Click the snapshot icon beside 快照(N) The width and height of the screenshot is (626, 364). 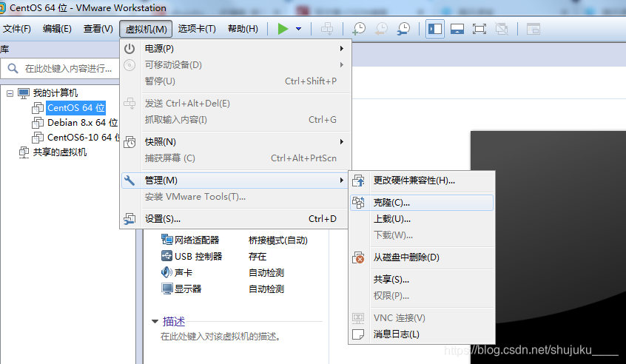pyautogui.click(x=129, y=142)
